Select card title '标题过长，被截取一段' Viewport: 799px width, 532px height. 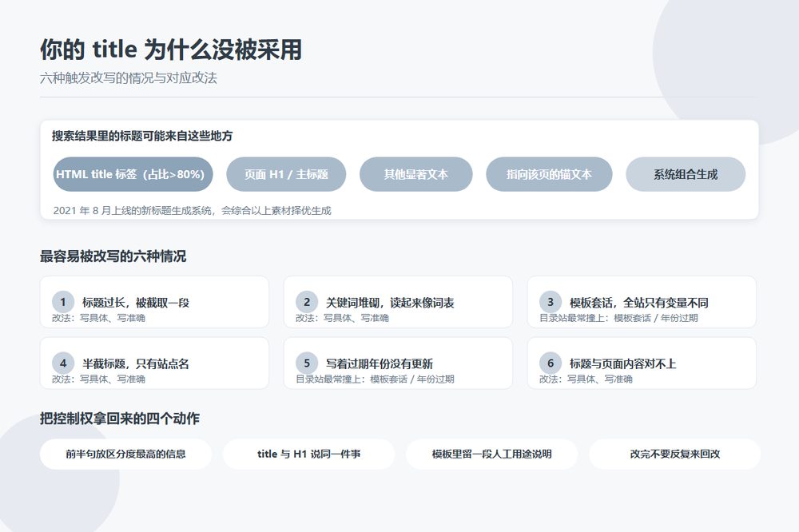[x=136, y=303]
